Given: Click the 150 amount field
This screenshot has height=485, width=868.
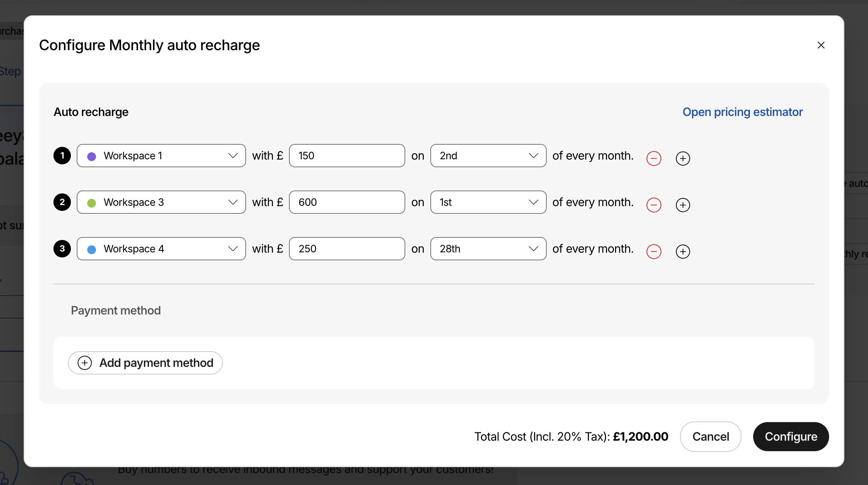Looking at the screenshot, I should point(347,156).
